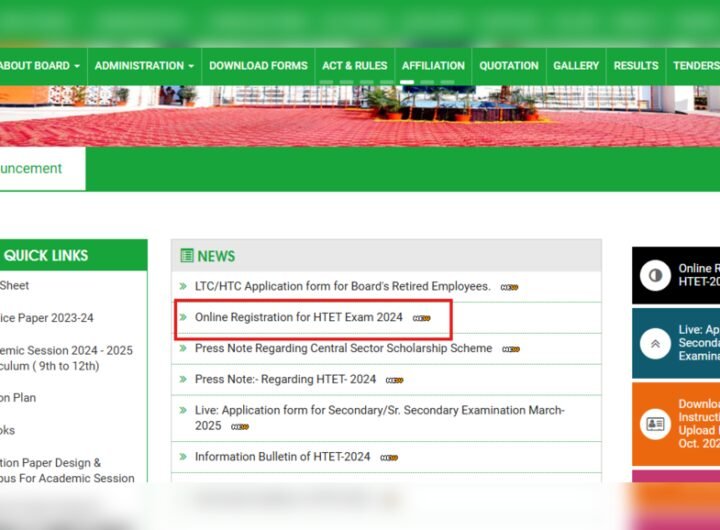Click new badge after LTC/HTC Application form
The height and width of the screenshot is (530, 720).
tap(509, 288)
